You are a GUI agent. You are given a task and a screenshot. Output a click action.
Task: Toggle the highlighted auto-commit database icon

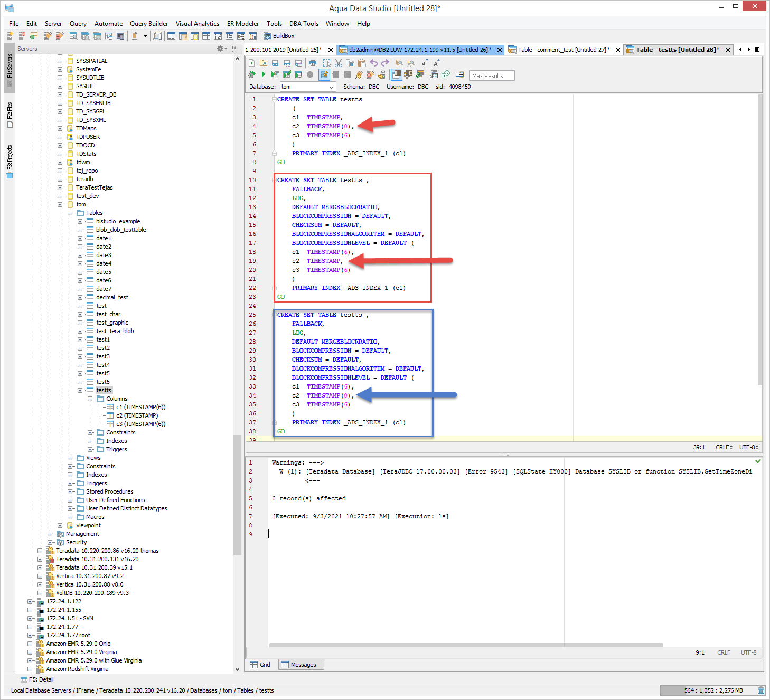click(324, 75)
